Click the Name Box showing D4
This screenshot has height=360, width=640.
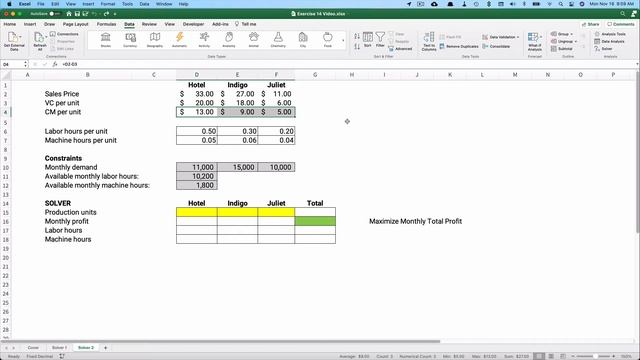(13, 64)
